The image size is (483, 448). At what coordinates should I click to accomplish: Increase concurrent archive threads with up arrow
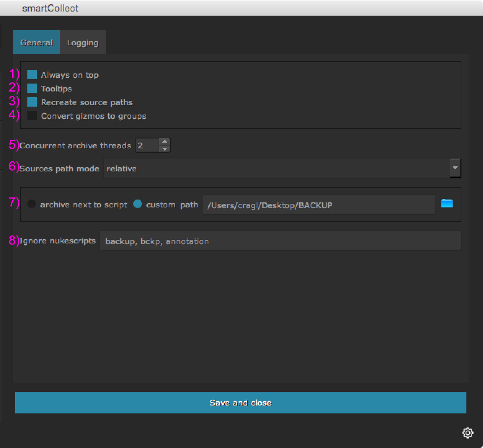pyautogui.click(x=165, y=142)
